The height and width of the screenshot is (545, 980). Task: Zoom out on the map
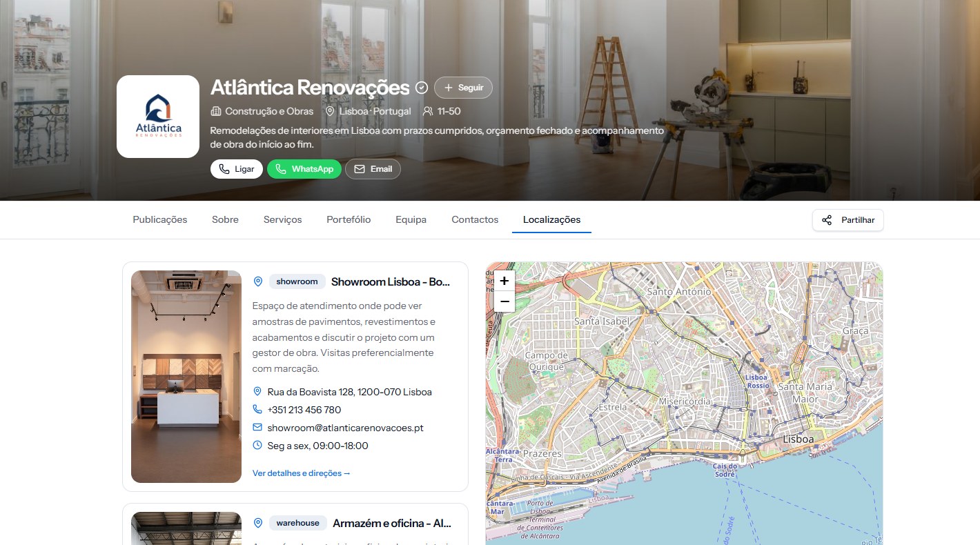tap(504, 301)
